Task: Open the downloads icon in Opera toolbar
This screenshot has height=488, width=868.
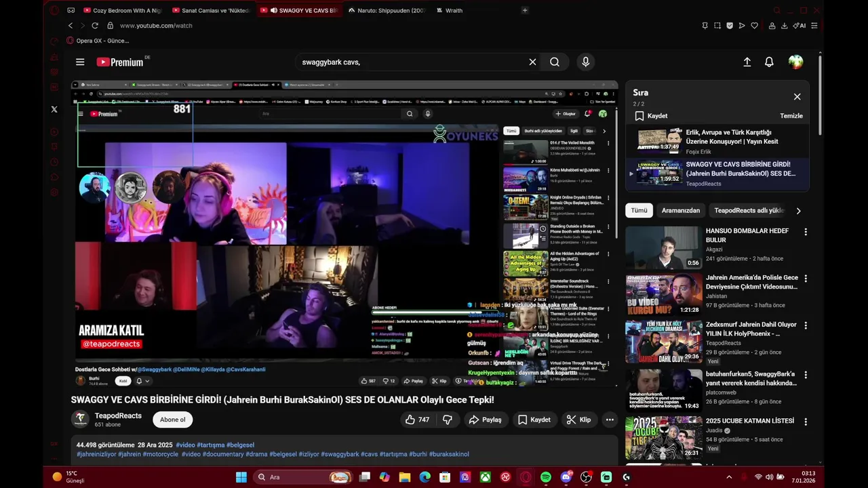Action: point(785,26)
